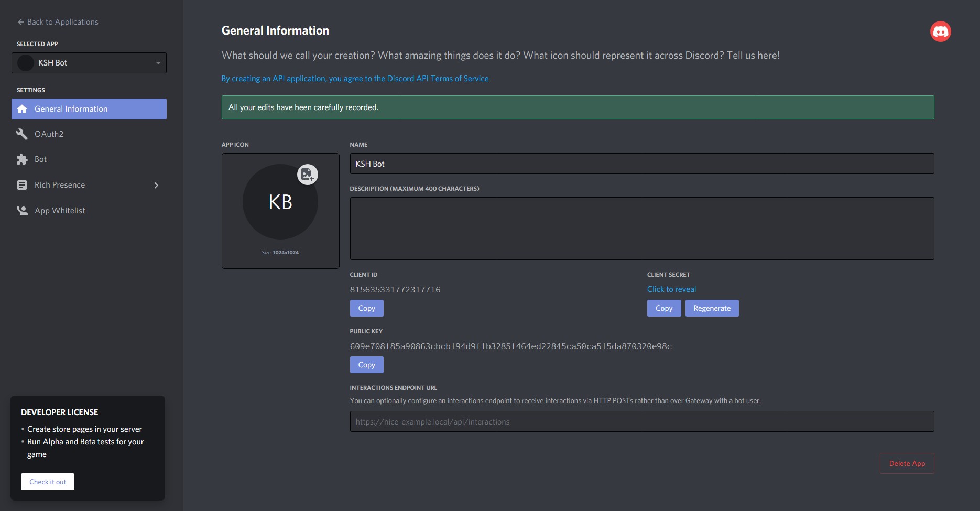Click the KB app icon thumbnail

280,202
